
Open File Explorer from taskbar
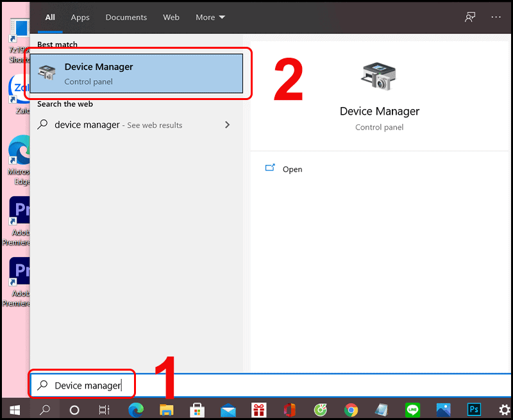pos(167,409)
